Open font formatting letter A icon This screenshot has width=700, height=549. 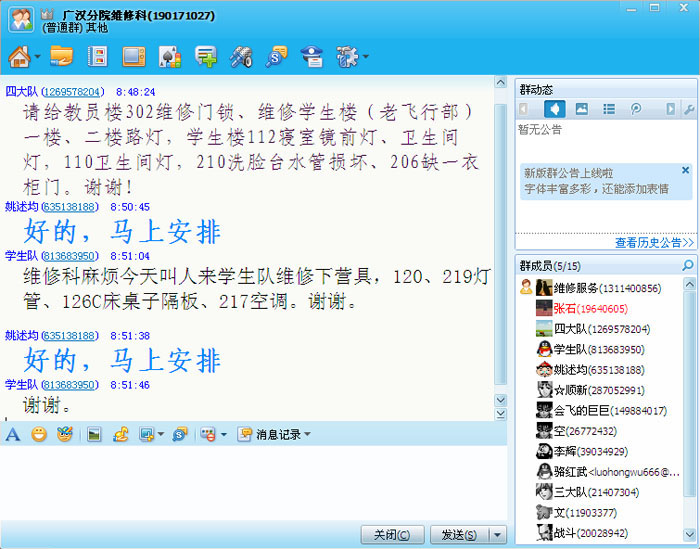click(13, 434)
